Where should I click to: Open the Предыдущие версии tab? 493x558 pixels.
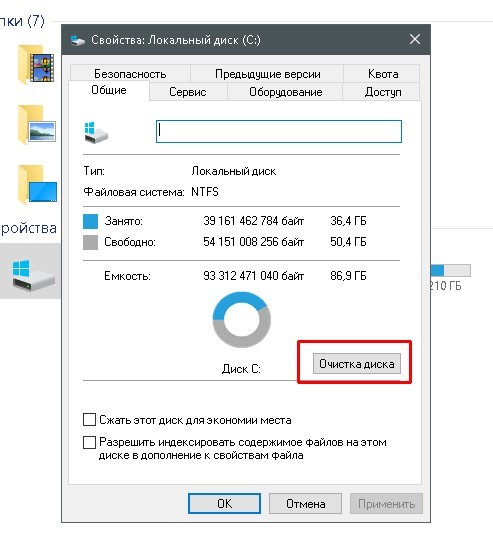click(x=267, y=74)
